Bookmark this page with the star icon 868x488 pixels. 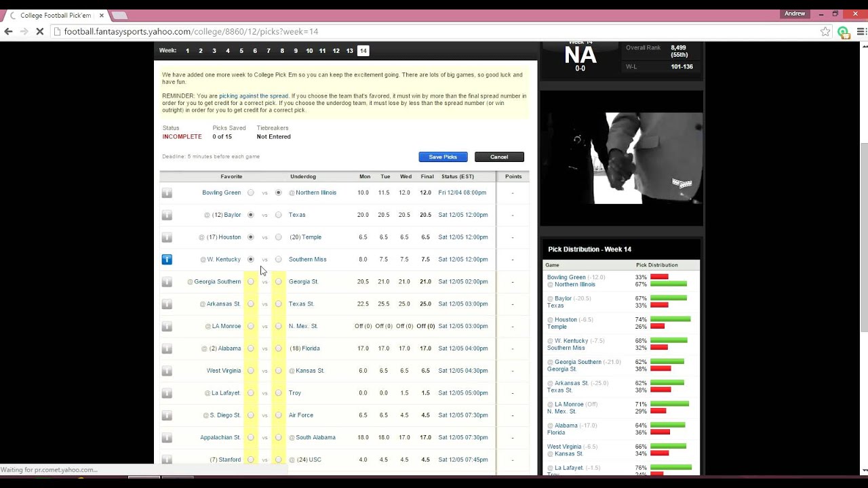click(x=825, y=31)
